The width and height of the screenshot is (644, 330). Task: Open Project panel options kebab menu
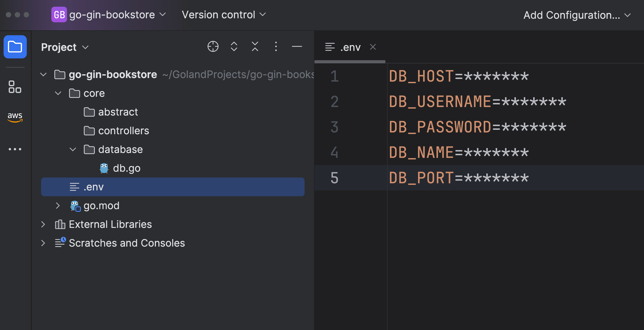pos(276,46)
